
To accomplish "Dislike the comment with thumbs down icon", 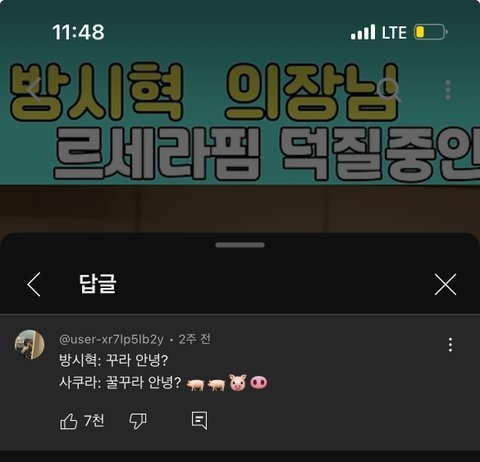I will tap(138, 421).
